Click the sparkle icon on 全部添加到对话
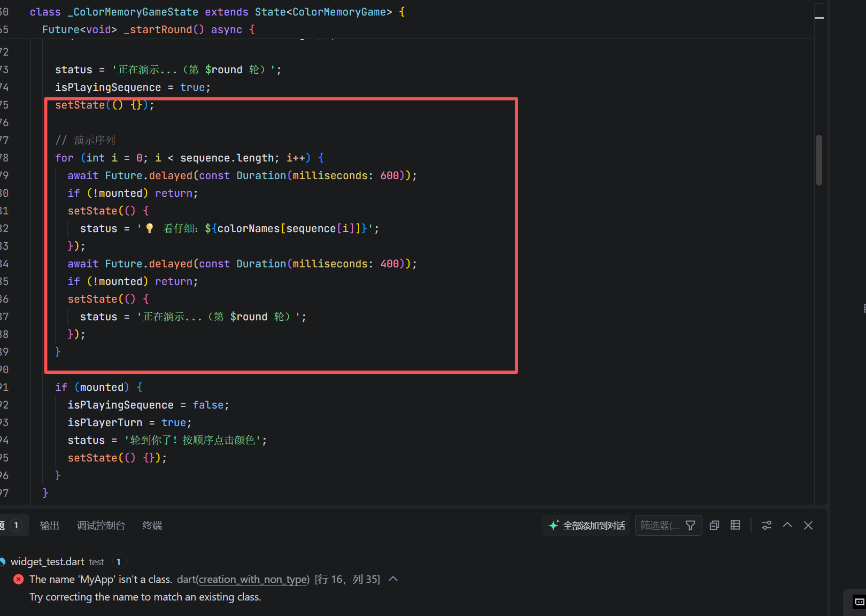866x616 pixels. tap(554, 525)
